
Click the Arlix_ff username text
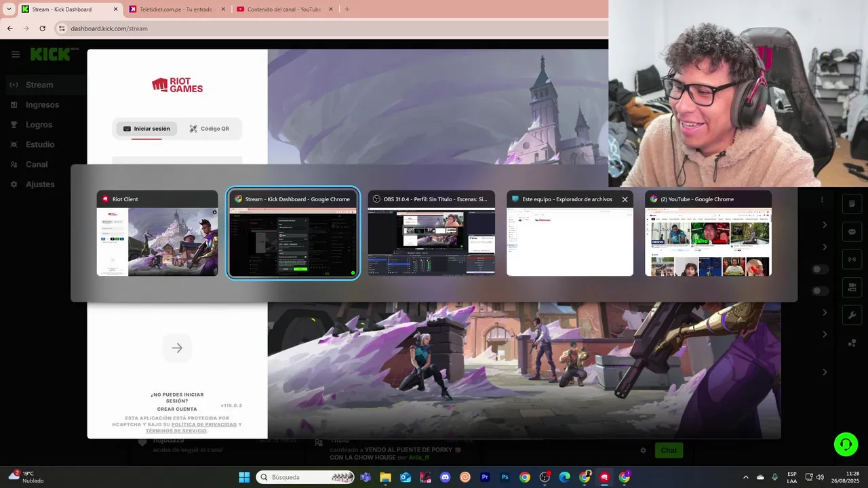pos(418,457)
